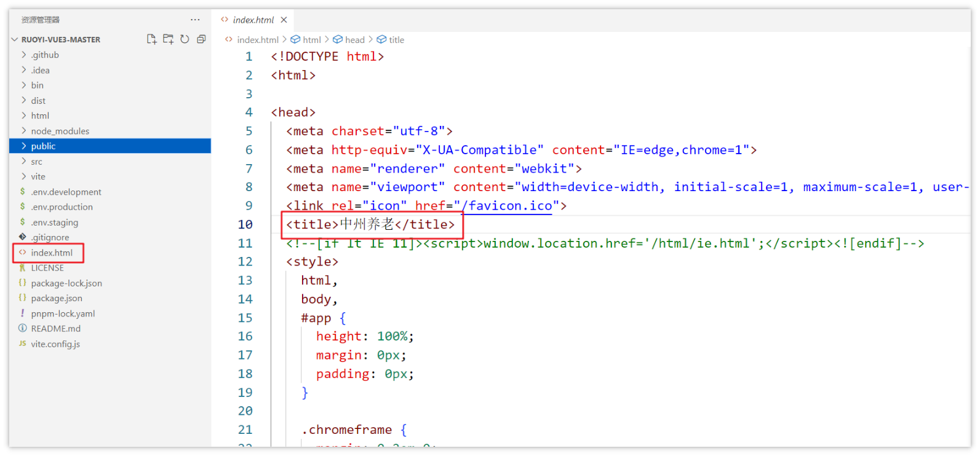Follow the /favicon.ico href link
The height and width of the screenshot is (456, 980).
point(507,206)
